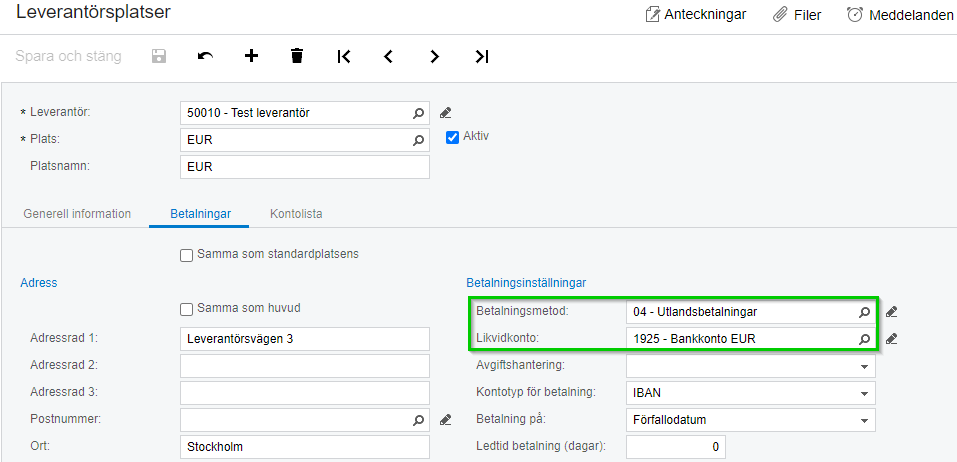Edit Betalningsmetod with pencil icon

pos(892,312)
